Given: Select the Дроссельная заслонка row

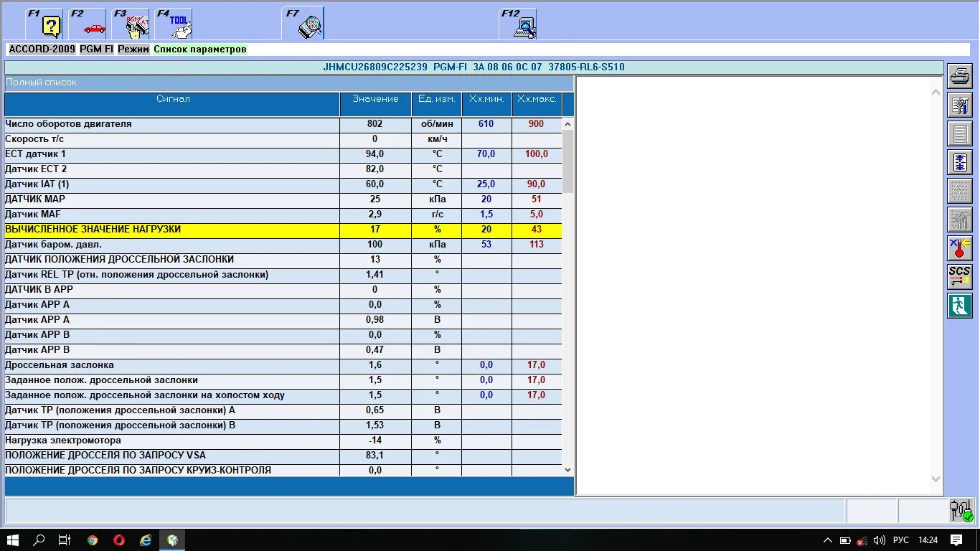Looking at the screenshot, I should pos(283,365).
